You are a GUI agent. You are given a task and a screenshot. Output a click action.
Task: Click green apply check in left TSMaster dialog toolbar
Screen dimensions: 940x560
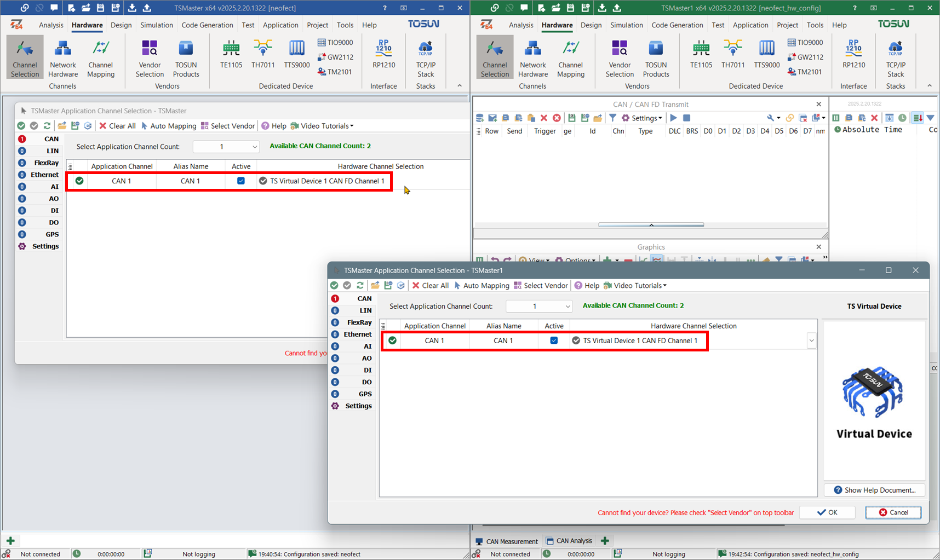[x=21, y=126]
